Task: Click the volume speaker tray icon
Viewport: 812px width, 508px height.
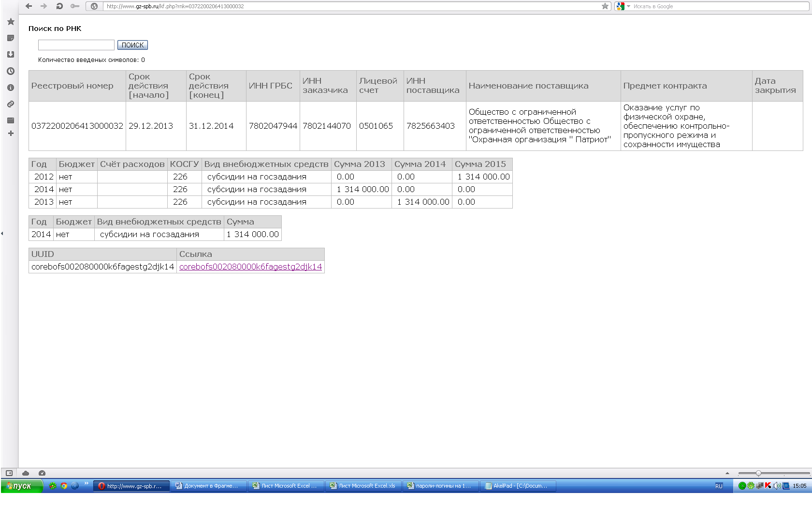Action: (x=777, y=486)
